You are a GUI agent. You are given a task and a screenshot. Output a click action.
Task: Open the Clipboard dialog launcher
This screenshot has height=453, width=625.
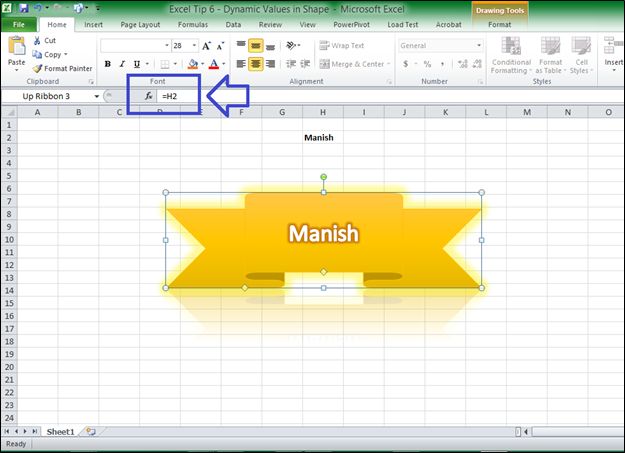coord(91,81)
